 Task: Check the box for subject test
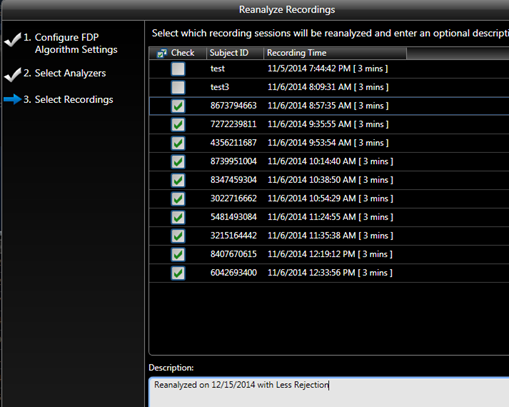point(178,69)
